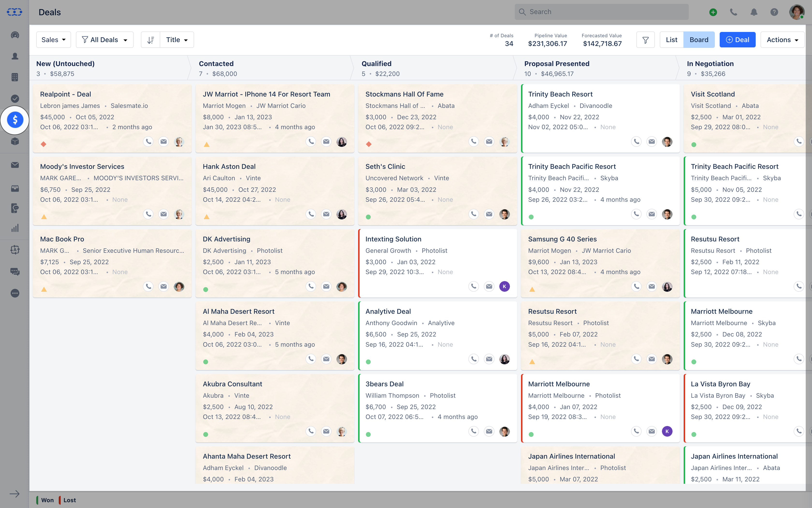
Task: Open the Title sort field dropdown
Action: point(177,40)
